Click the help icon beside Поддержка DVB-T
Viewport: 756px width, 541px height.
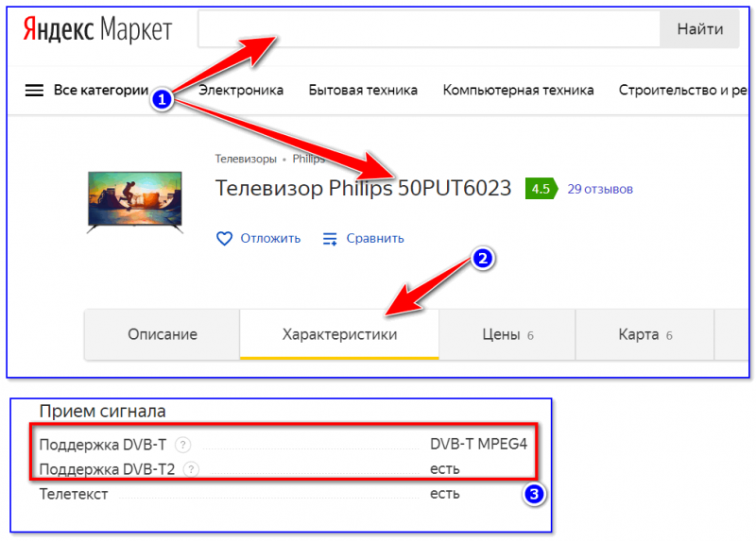pyautogui.click(x=182, y=445)
